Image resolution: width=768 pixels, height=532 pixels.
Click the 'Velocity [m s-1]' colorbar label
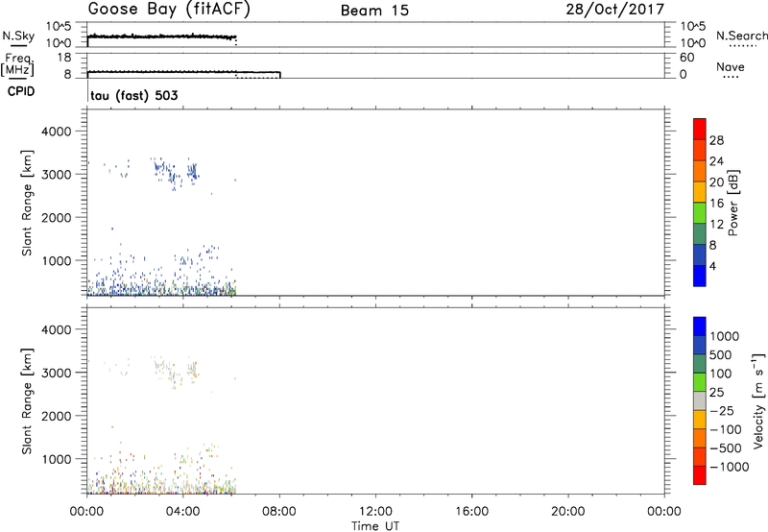(x=758, y=400)
